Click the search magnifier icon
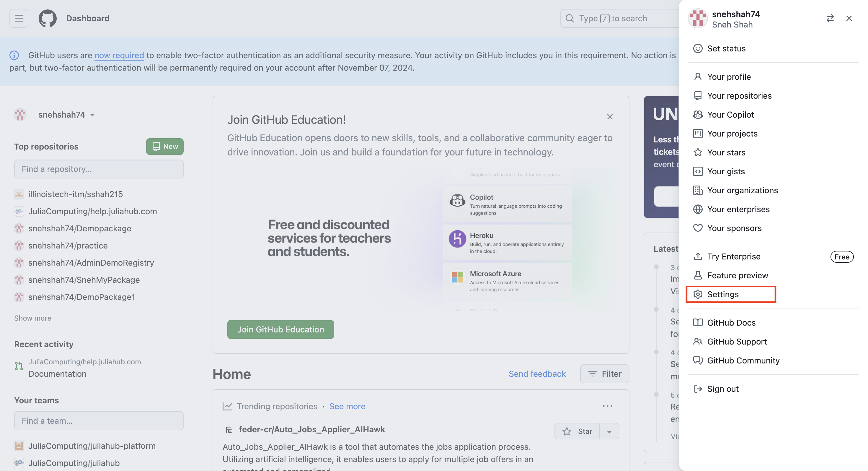This screenshot has height=471, width=868. tap(570, 18)
